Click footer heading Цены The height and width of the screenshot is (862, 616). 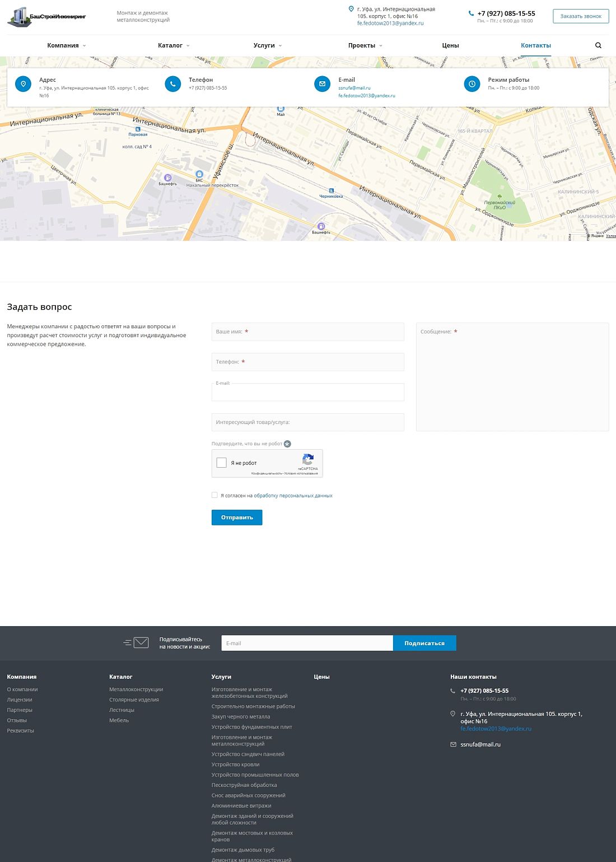pyautogui.click(x=321, y=677)
